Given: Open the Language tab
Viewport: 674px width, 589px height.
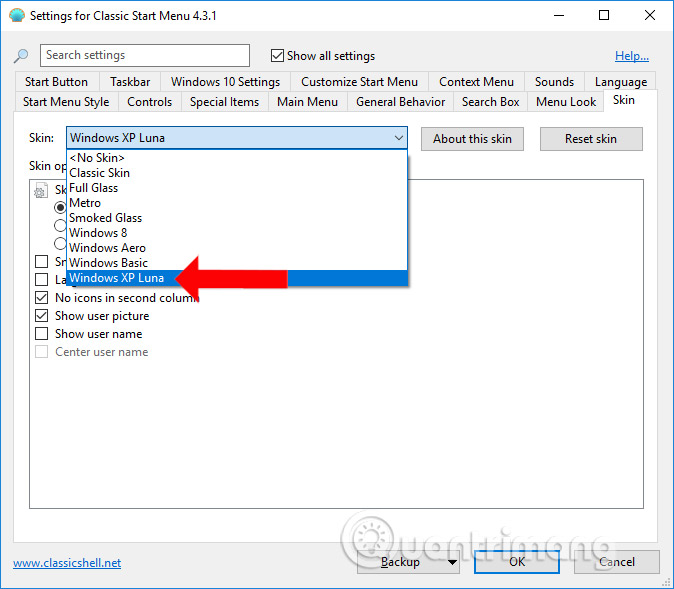Looking at the screenshot, I should [x=621, y=82].
